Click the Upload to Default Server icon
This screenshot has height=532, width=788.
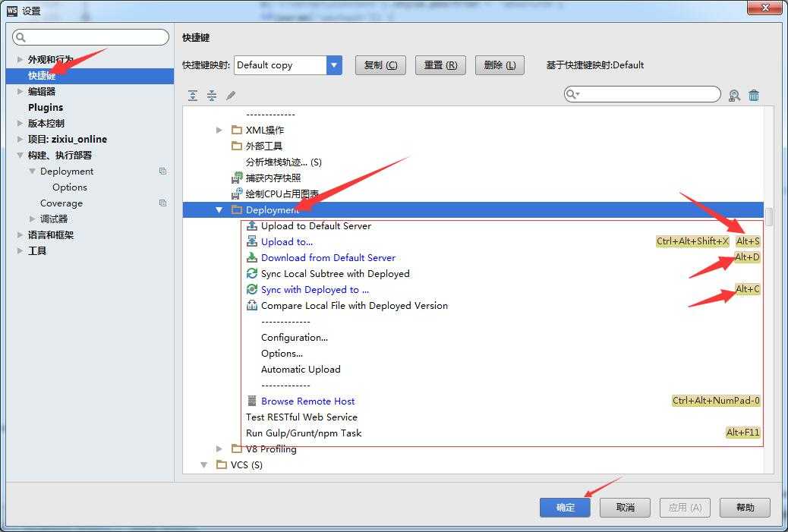tap(252, 225)
